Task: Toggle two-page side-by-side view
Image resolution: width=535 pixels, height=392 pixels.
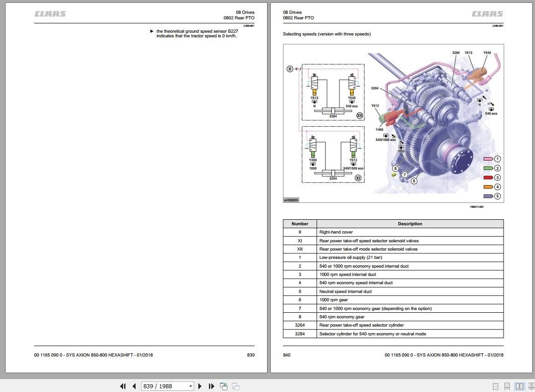Action: pos(519,386)
